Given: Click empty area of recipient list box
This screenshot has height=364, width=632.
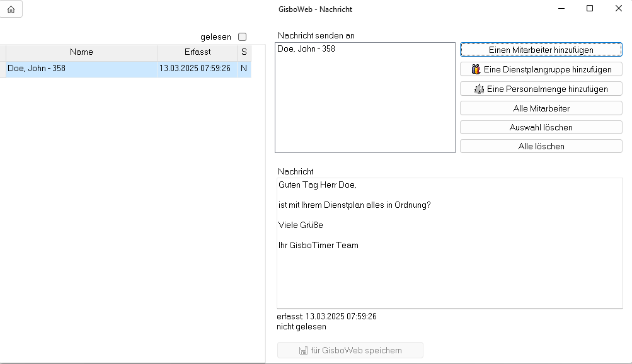Looking at the screenshot, I should click(x=364, y=107).
